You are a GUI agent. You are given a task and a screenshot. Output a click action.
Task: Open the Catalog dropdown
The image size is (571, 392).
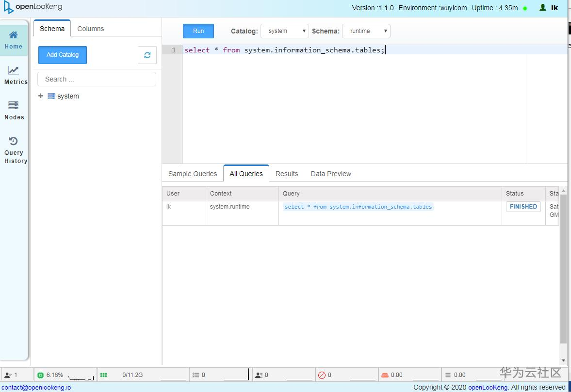click(x=285, y=31)
